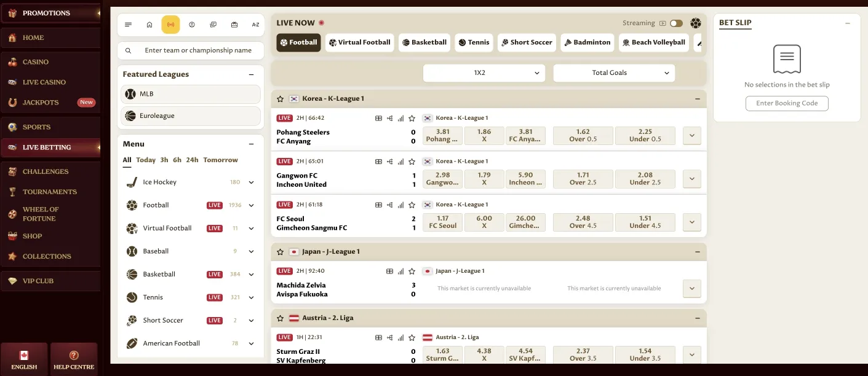Image resolution: width=868 pixels, height=376 pixels.
Task: Click the Wheel of Fortune icon
Action: coord(12,214)
